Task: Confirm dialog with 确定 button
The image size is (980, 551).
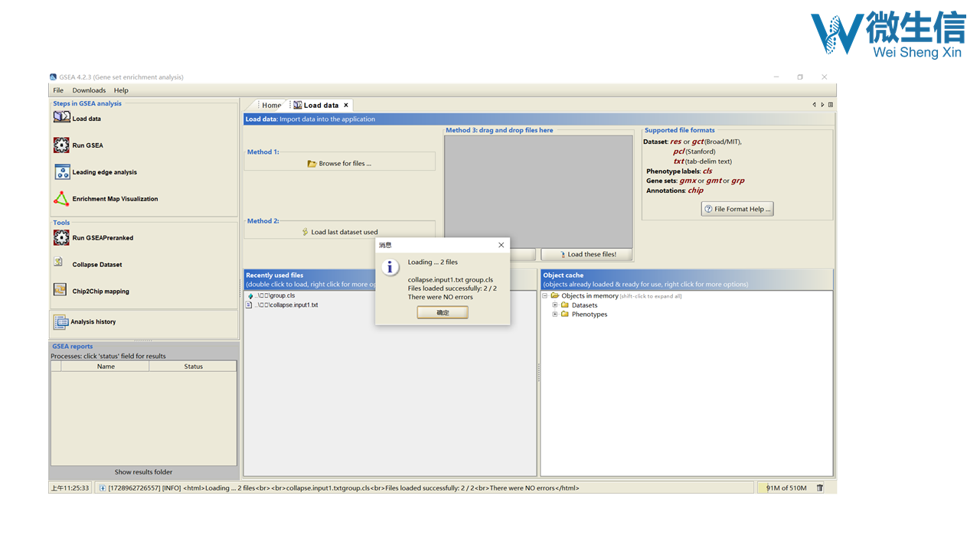Action: 443,312
